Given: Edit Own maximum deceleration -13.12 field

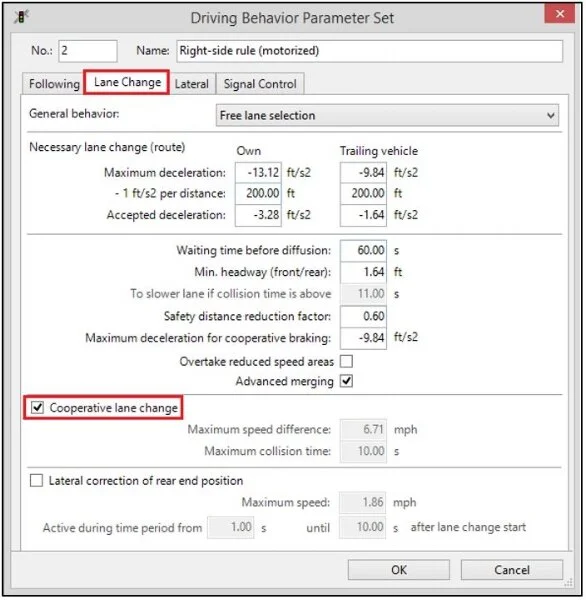Looking at the screenshot, I should (258, 173).
